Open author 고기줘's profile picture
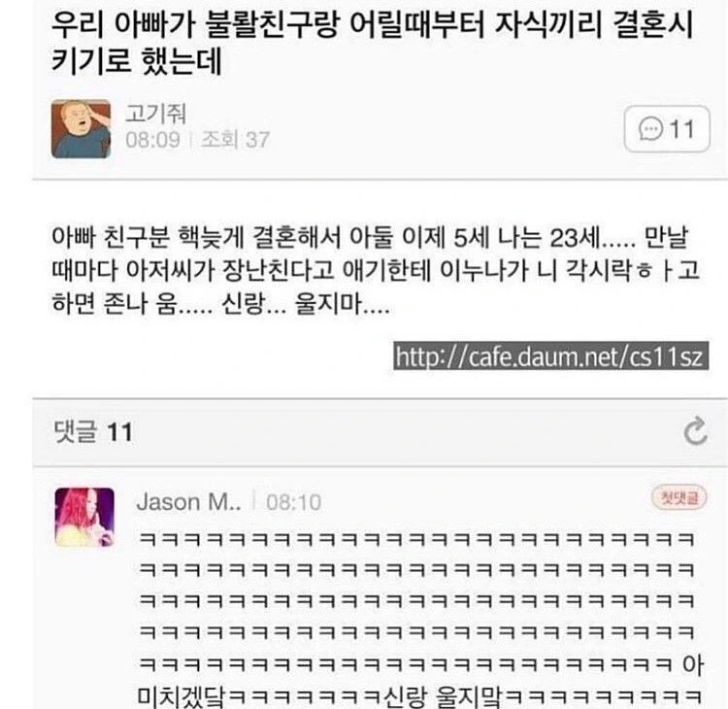Screen dimensions: 728x709 [81, 129]
